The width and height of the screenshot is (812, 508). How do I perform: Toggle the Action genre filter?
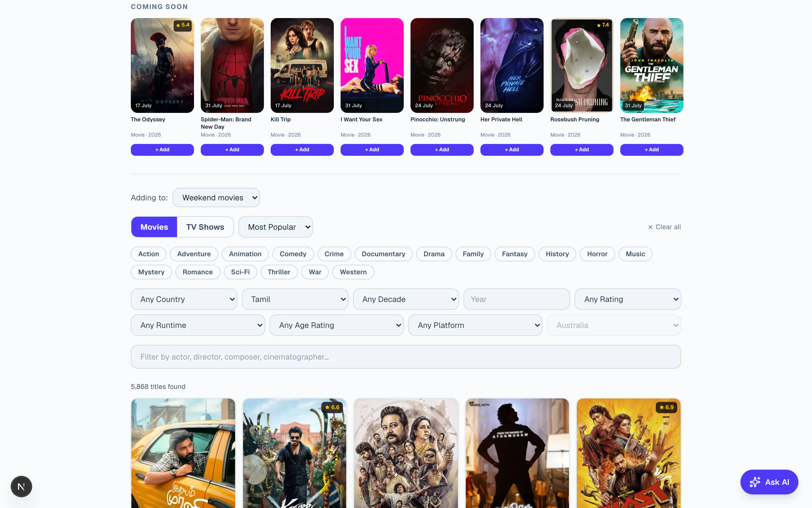[148, 254]
